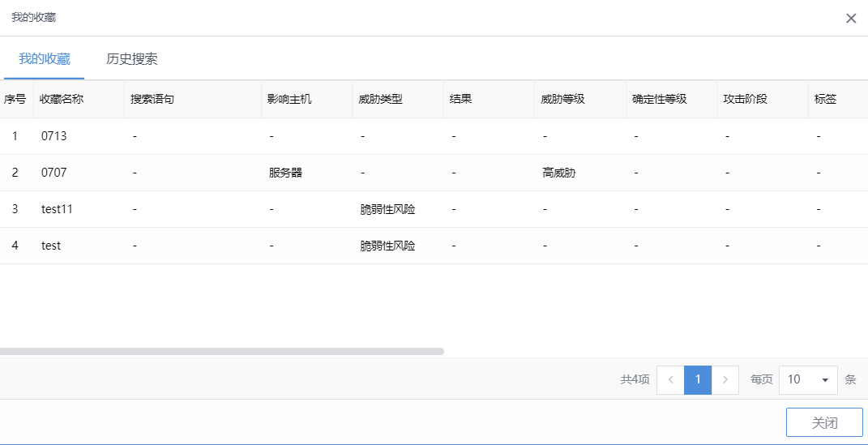Go to next page arrow
This screenshot has height=445, width=868.
725,379
